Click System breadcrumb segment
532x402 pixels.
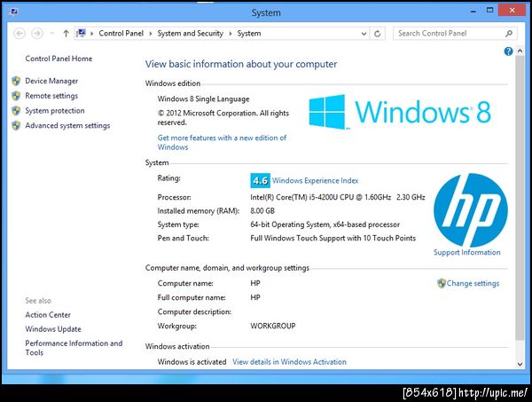coord(249,33)
